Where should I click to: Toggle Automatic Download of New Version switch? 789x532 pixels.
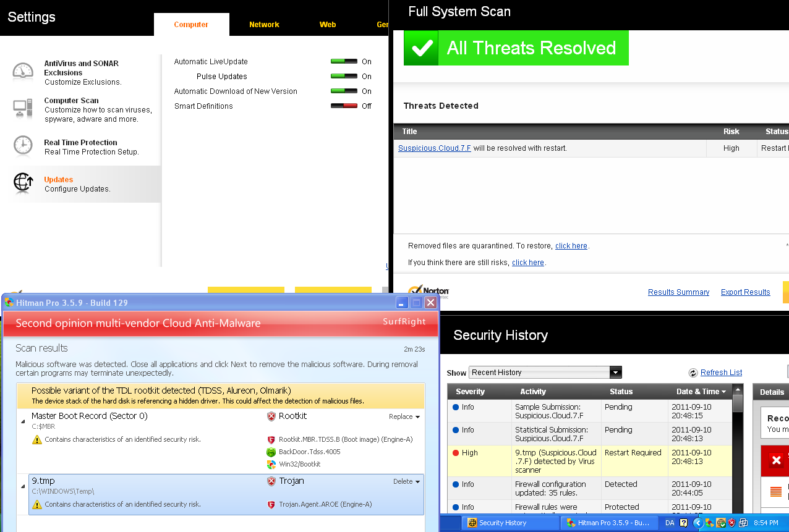(x=344, y=91)
